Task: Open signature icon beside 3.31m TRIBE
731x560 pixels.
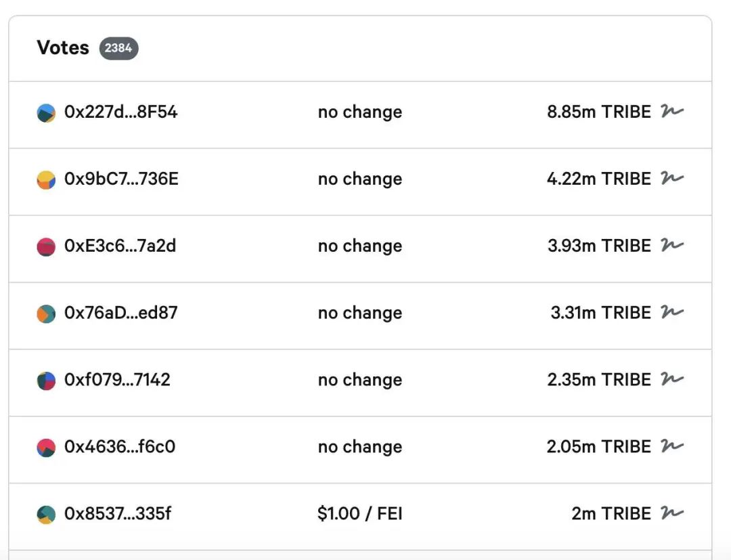Action: click(672, 312)
